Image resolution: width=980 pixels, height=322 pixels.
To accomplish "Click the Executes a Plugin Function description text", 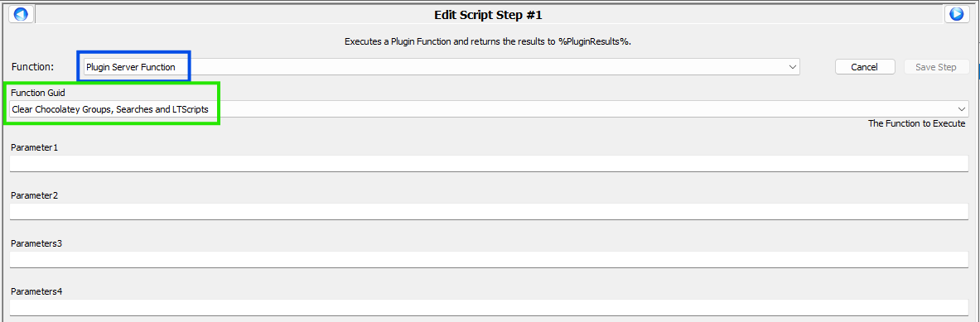I will pos(490,41).
